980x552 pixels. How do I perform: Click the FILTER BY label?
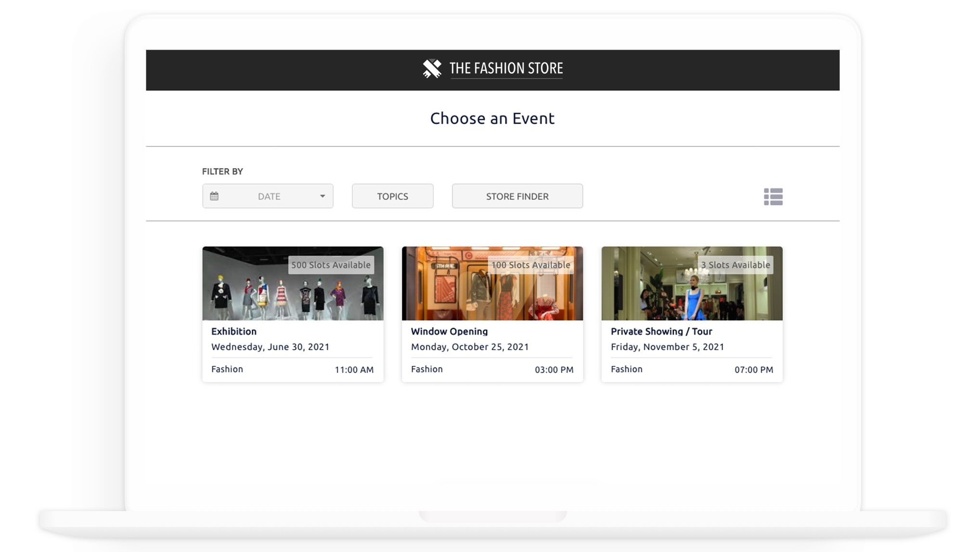tap(222, 171)
